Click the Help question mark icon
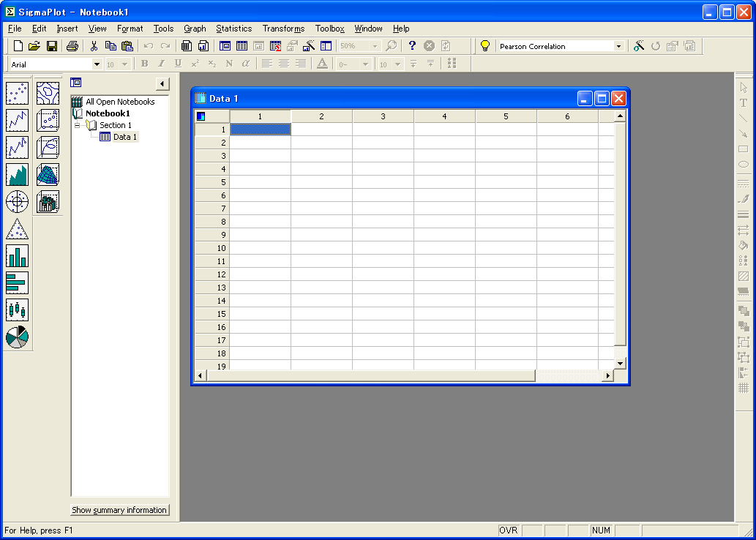The width and height of the screenshot is (756, 540). tap(412, 46)
